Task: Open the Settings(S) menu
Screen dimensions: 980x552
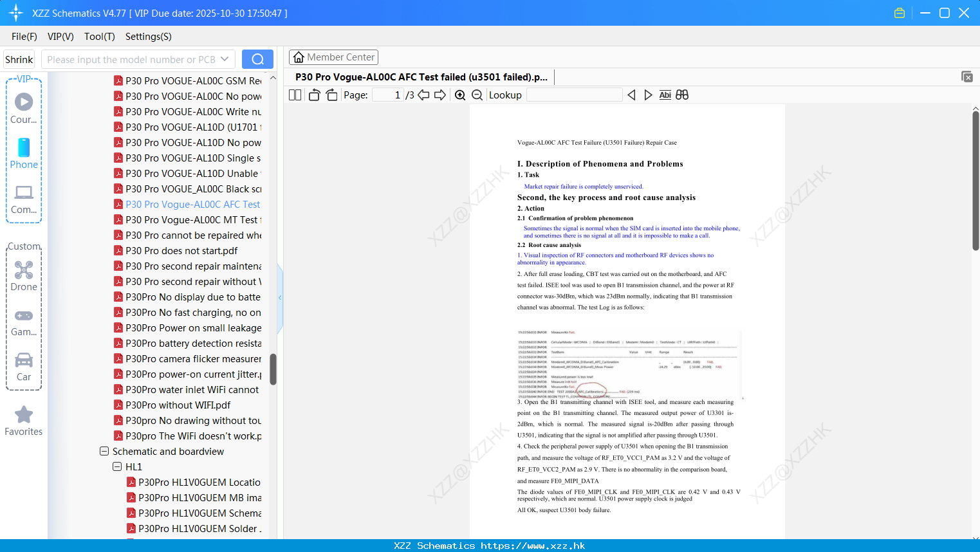Action: (149, 37)
